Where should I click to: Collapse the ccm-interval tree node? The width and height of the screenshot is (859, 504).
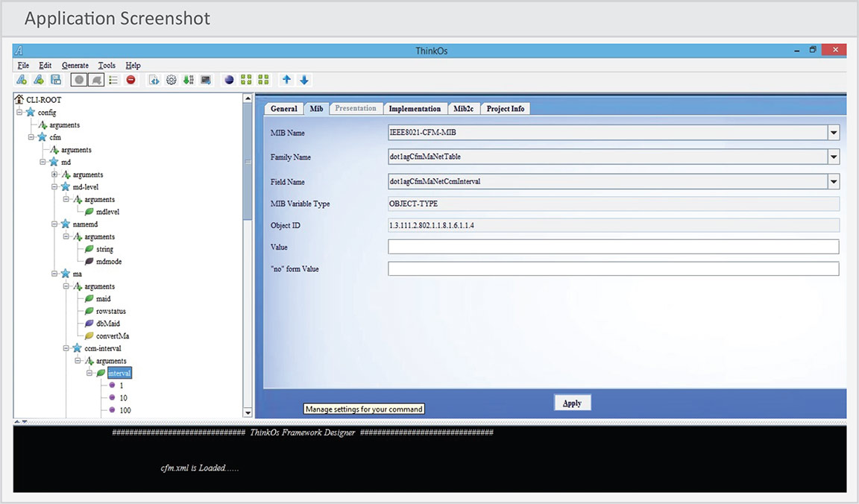click(66, 348)
